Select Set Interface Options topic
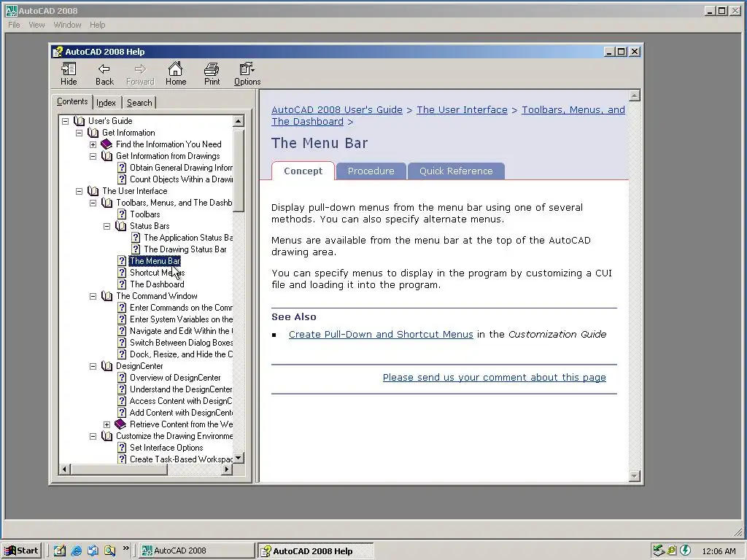Image resolution: width=747 pixels, height=560 pixels. tap(166, 448)
